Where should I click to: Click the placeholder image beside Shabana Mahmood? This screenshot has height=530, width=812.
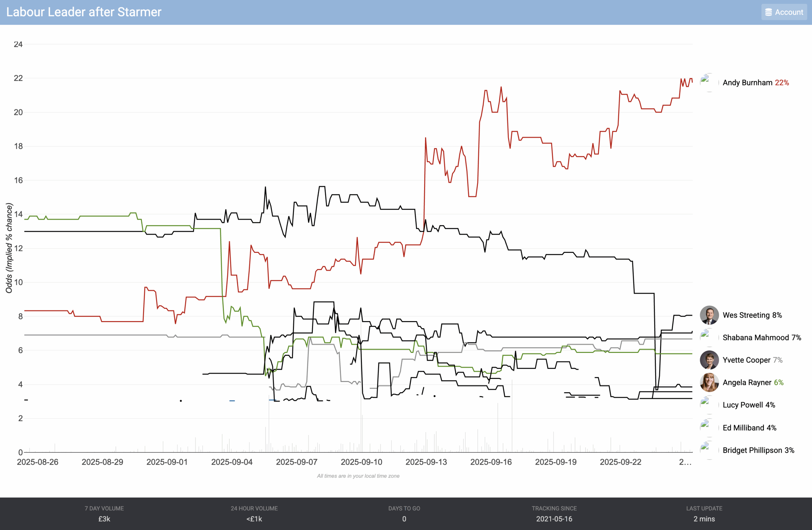coord(705,335)
